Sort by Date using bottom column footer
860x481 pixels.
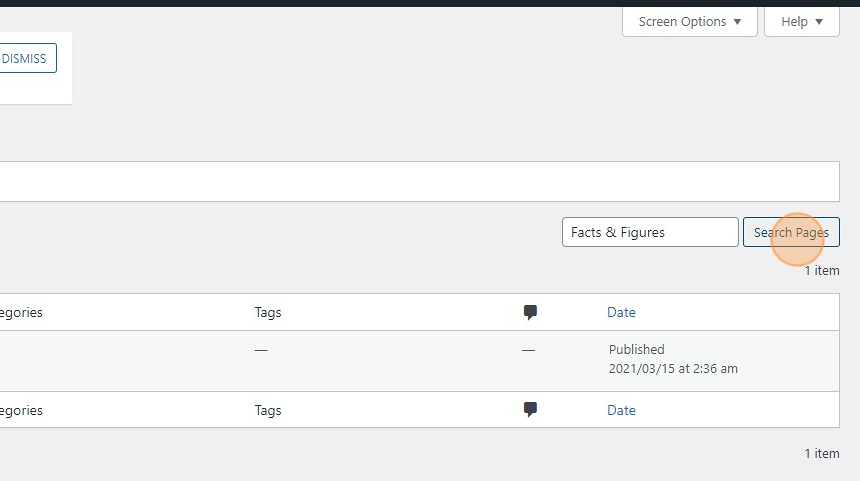(x=621, y=410)
